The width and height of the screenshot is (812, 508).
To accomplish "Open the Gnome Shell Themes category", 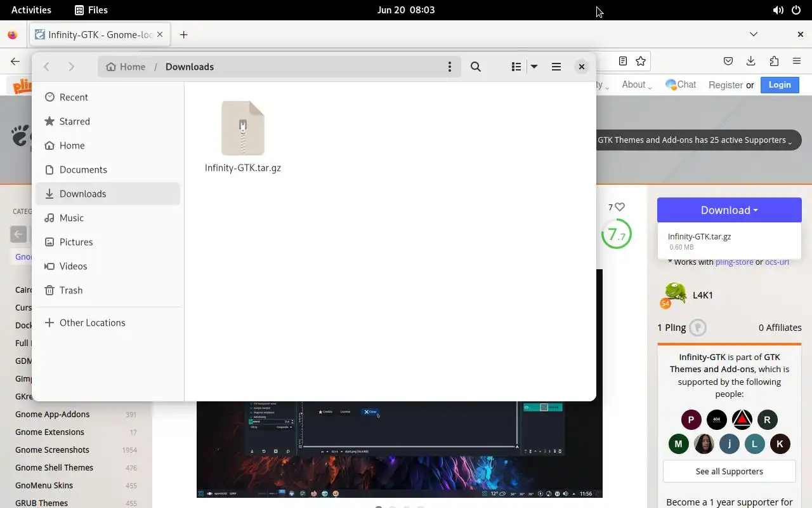I will 54,467.
